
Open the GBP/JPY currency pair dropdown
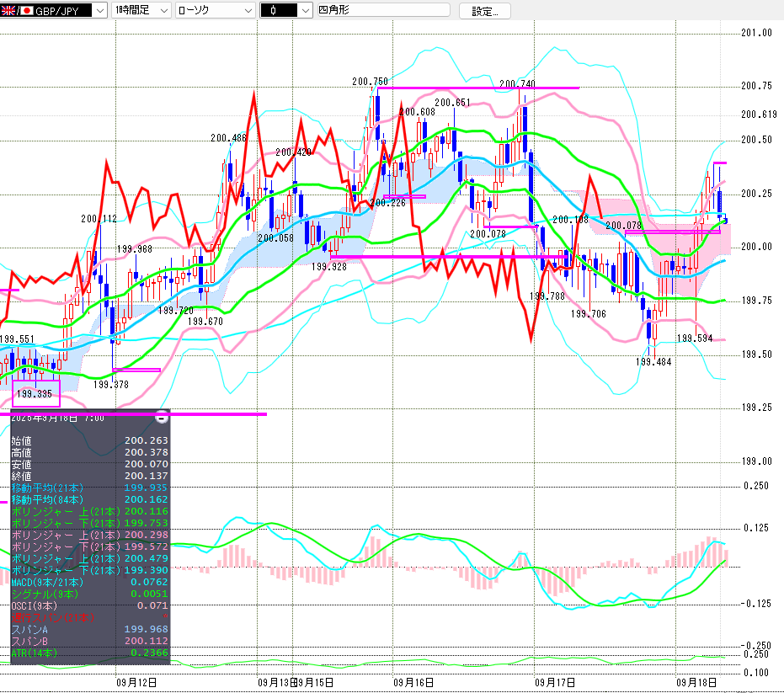coord(100,10)
